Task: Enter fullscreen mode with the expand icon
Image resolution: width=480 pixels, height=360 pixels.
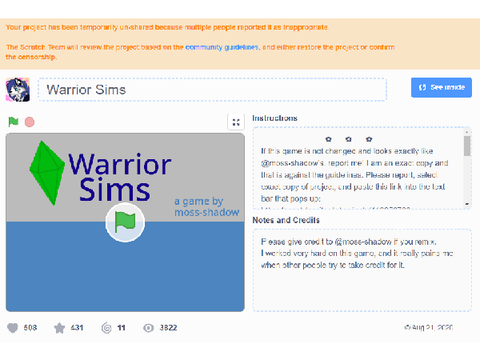Action: click(x=236, y=122)
